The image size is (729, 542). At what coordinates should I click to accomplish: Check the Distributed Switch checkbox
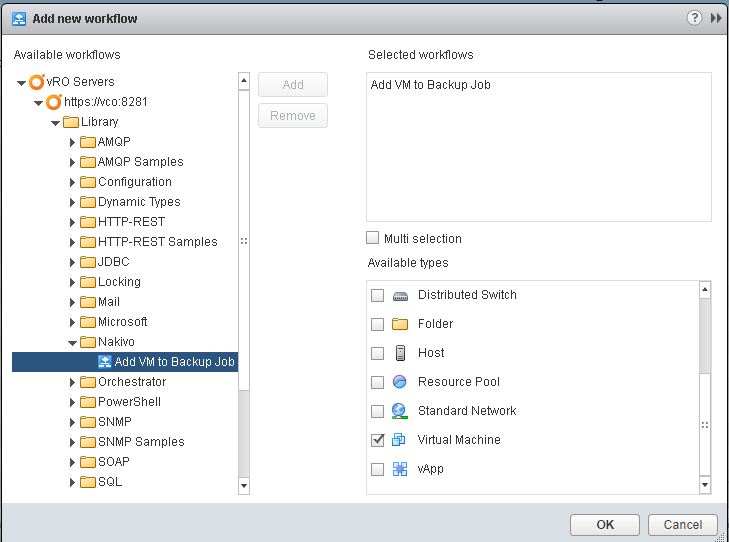click(378, 295)
